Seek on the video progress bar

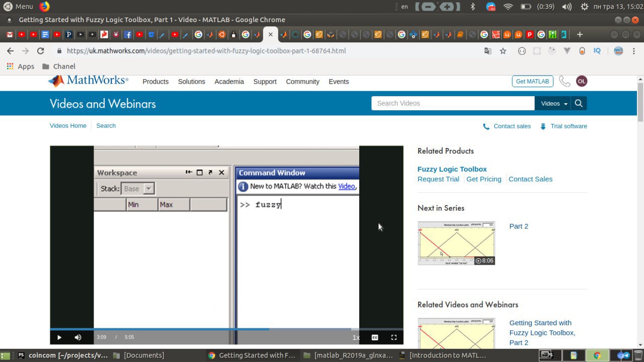click(x=226, y=329)
